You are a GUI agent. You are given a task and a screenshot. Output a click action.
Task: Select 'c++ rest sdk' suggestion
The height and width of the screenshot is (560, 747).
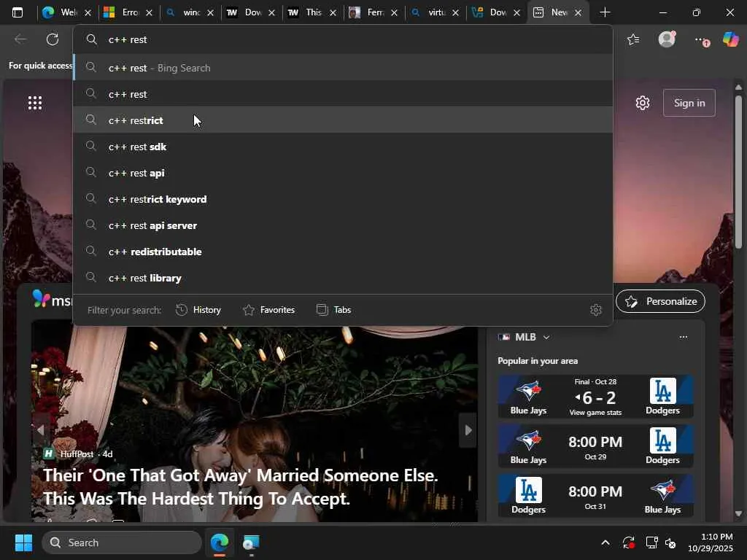[x=343, y=147]
